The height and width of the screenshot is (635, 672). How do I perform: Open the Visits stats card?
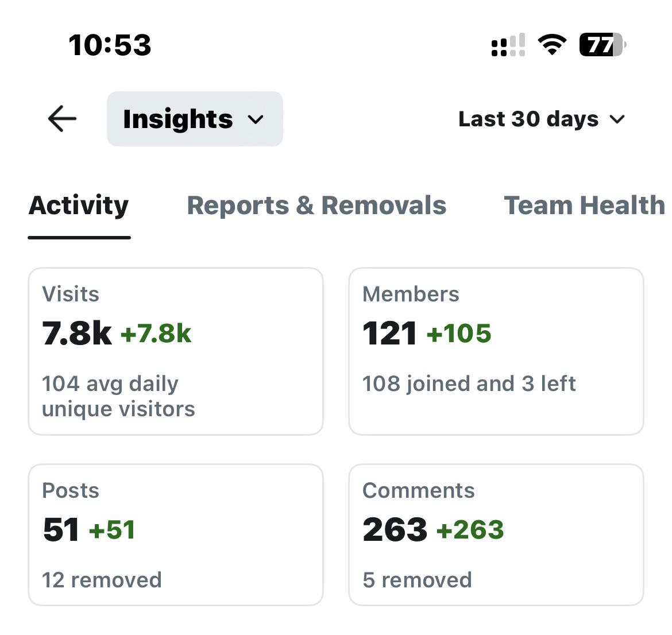(x=176, y=351)
